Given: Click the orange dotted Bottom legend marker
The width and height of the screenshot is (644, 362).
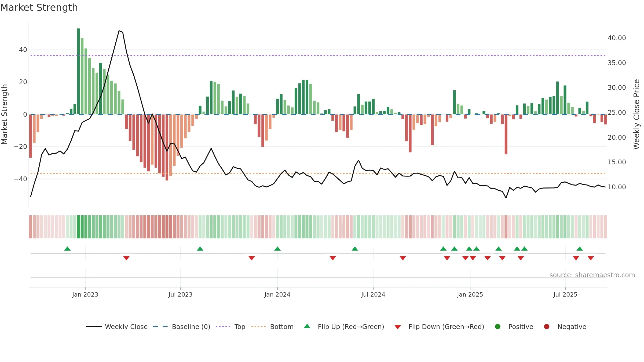Looking at the screenshot, I should click(x=259, y=327).
